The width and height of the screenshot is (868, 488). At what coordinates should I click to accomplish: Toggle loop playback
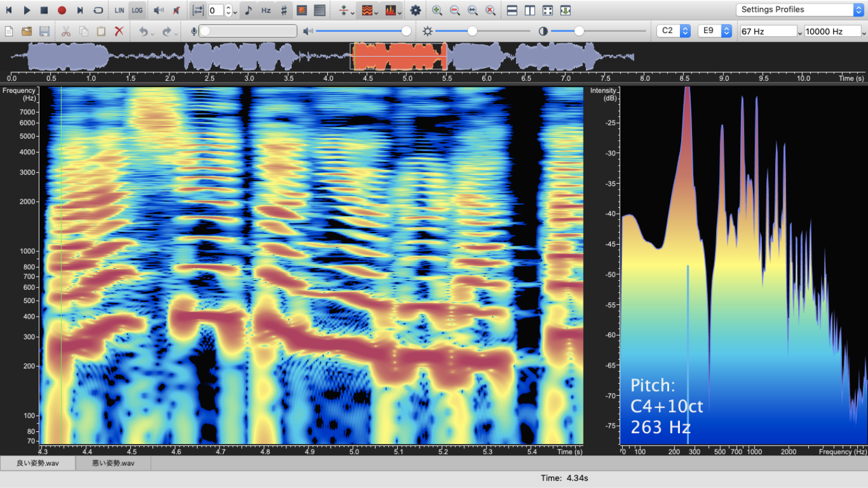point(98,10)
